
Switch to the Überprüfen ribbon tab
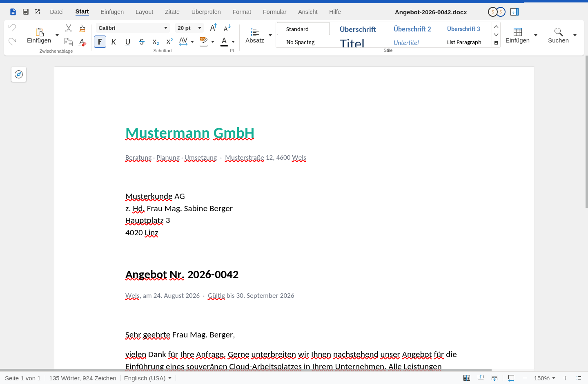tap(206, 12)
